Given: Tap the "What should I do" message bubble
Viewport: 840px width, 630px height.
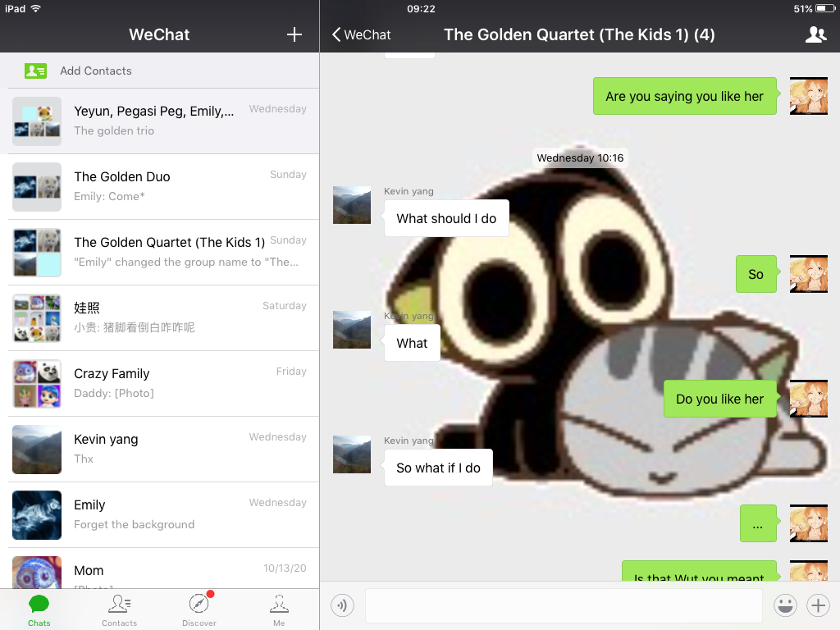Looking at the screenshot, I should tap(446, 218).
